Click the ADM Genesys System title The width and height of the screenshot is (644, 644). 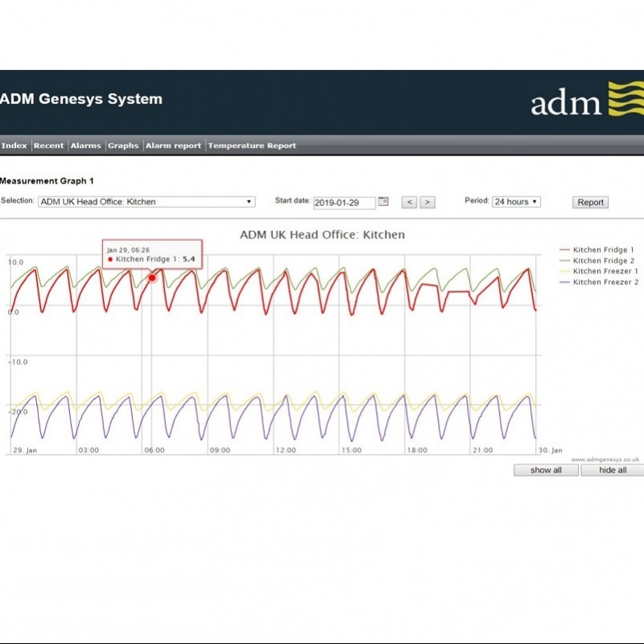pyautogui.click(x=81, y=99)
